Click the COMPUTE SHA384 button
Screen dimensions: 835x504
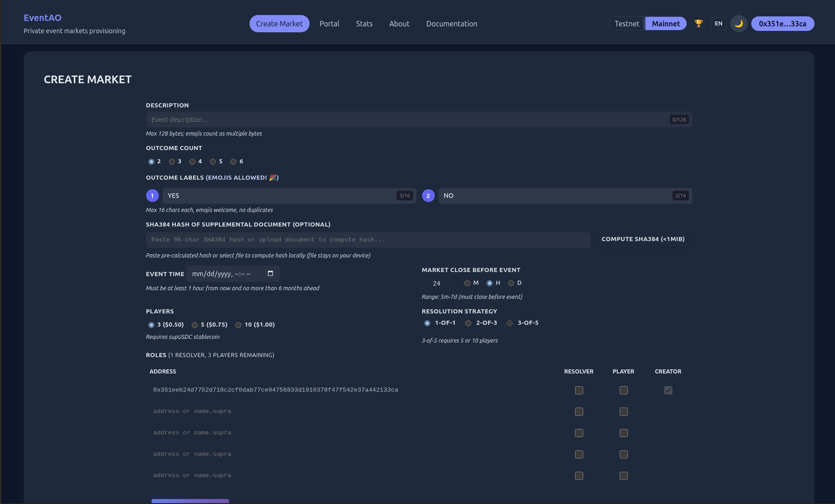(x=642, y=239)
